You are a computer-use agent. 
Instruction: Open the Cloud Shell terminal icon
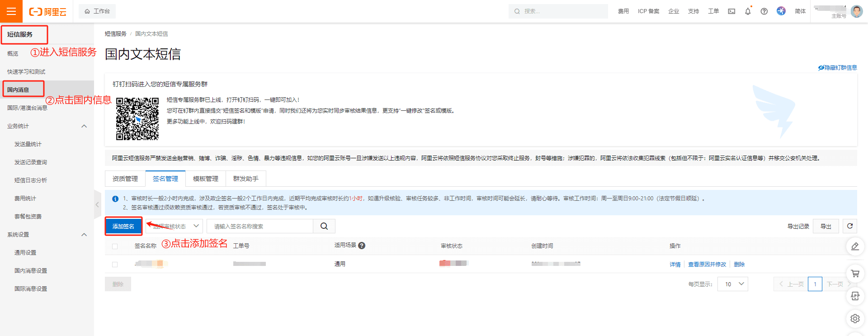pos(731,11)
